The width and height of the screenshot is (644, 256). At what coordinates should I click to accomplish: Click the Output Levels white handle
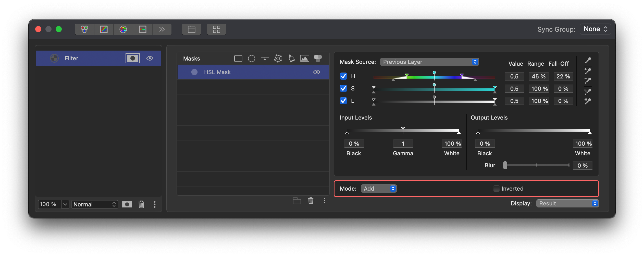pos(590,132)
